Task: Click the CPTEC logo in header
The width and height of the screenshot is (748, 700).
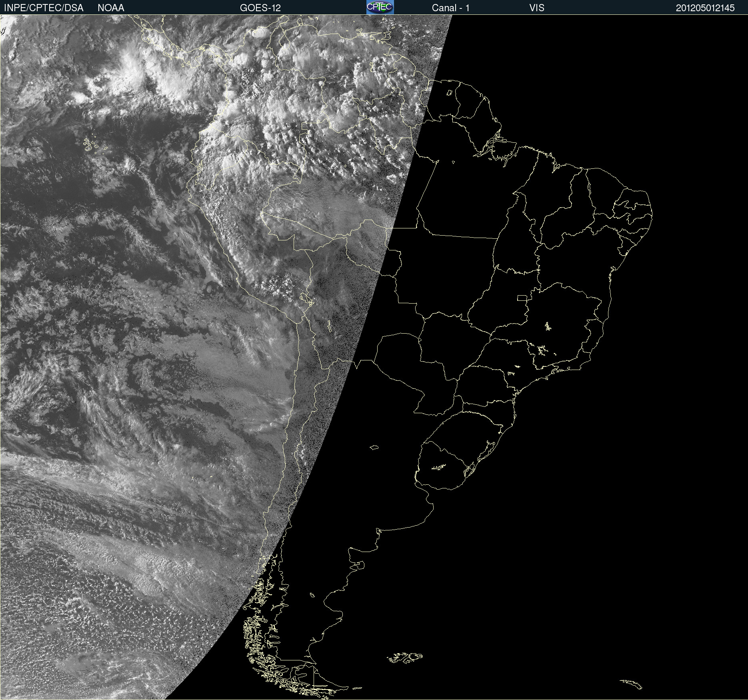Action: pos(380,7)
